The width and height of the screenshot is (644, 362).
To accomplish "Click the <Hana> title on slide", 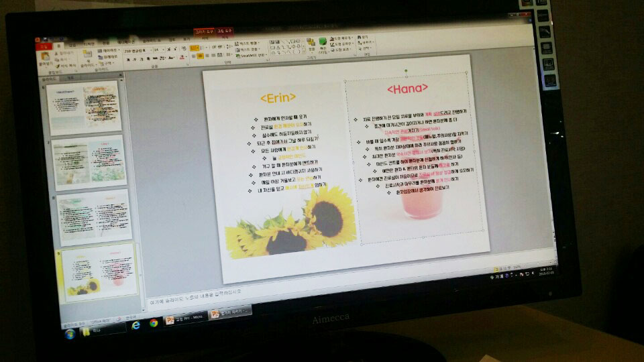I will point(407,88).
